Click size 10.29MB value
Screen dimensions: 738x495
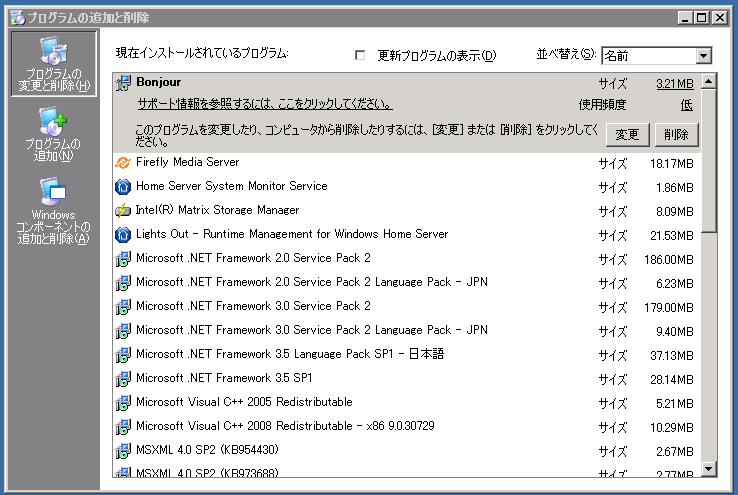tap(672, 428)
